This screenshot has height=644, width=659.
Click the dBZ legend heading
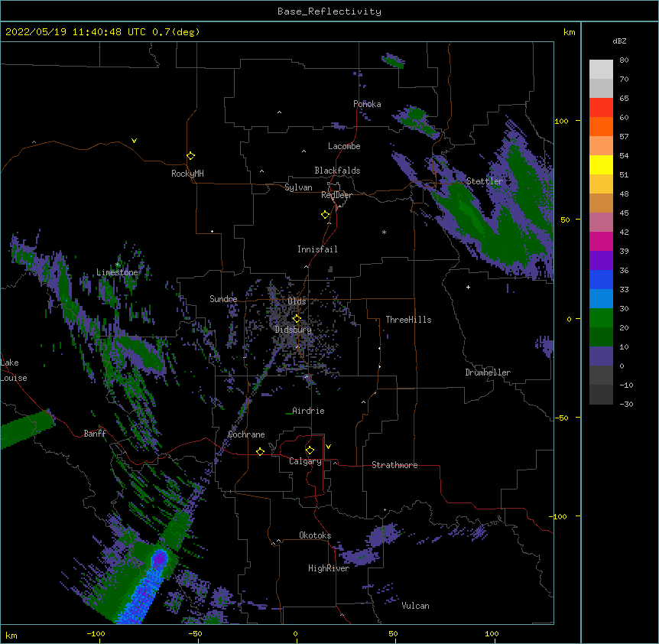[x=619, y=41]
